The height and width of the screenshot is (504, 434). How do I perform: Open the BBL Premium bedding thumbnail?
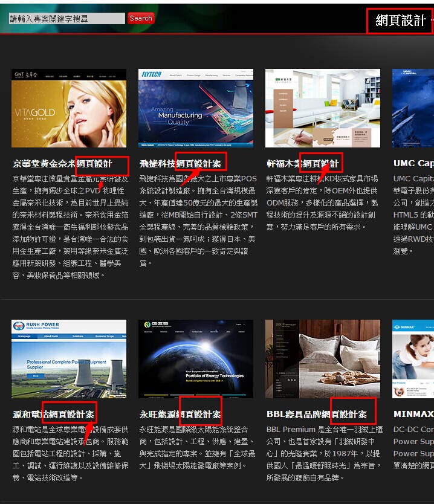pyautogui.click(x=323, y=359)
